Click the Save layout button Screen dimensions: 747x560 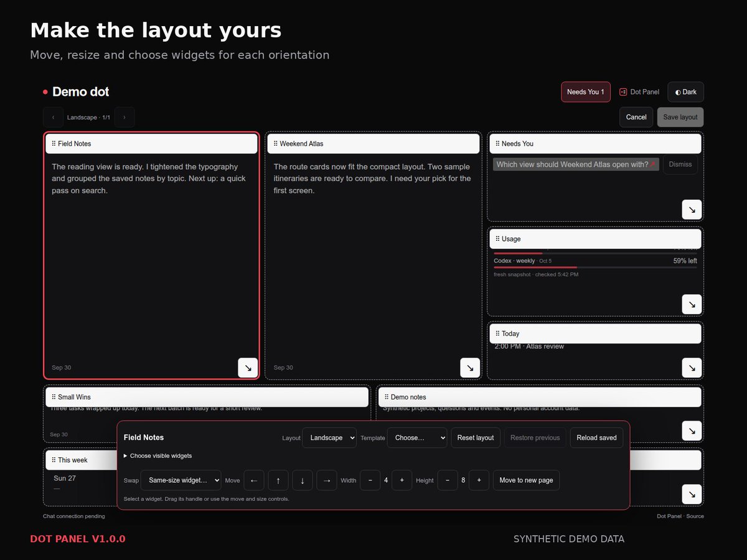680,117
